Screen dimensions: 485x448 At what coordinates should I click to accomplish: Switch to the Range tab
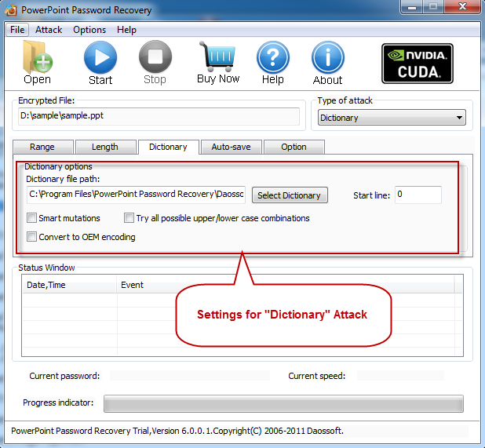(43, 147)
